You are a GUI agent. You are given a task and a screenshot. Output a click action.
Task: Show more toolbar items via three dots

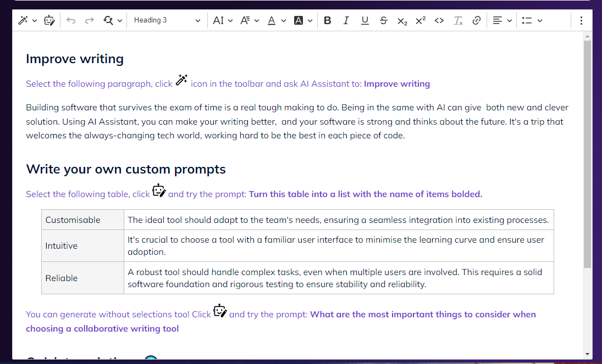click(x=581, y=20)
